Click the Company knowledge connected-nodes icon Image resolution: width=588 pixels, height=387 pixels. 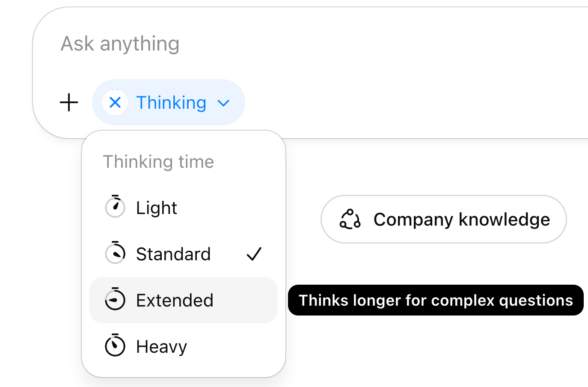pos(350,219)
